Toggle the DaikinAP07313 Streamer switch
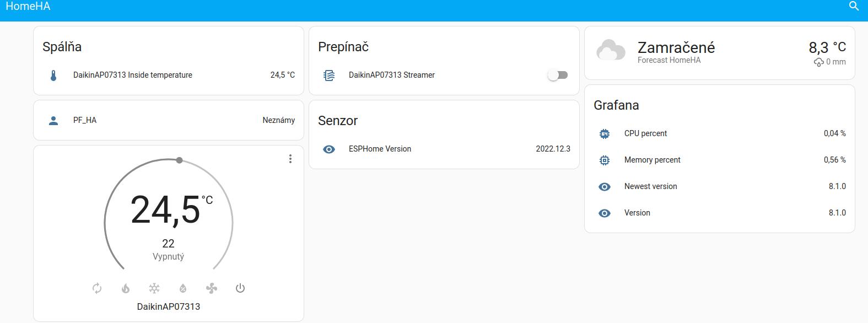Screen dimensions: 868x323 [x=558, y=75]
